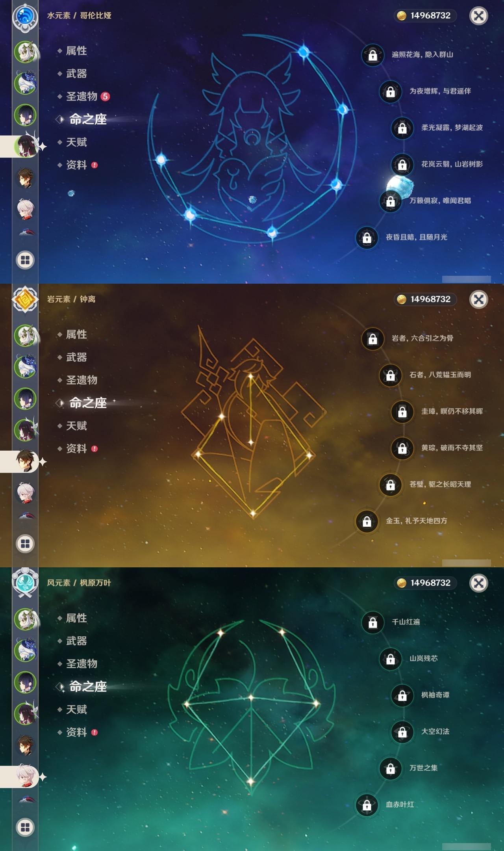
Task: Select the 千山红遍 constellation lock
Action: [373, 622]
